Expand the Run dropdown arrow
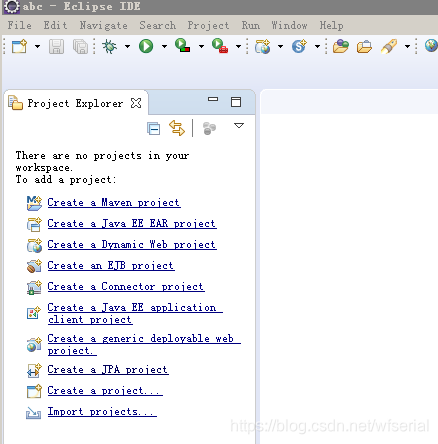The image size is (438, 444). pyautogui.click(x=164, y=46)
